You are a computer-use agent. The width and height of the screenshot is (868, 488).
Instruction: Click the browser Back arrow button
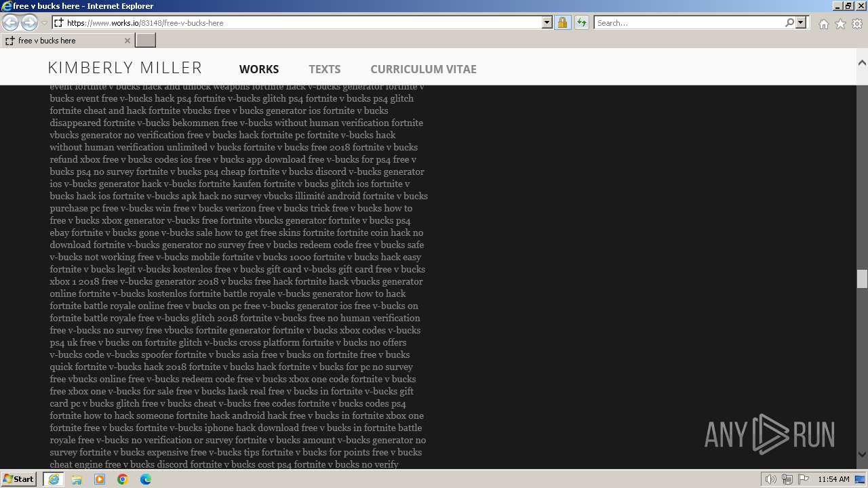pyautogui.click(x=10, y=22)
